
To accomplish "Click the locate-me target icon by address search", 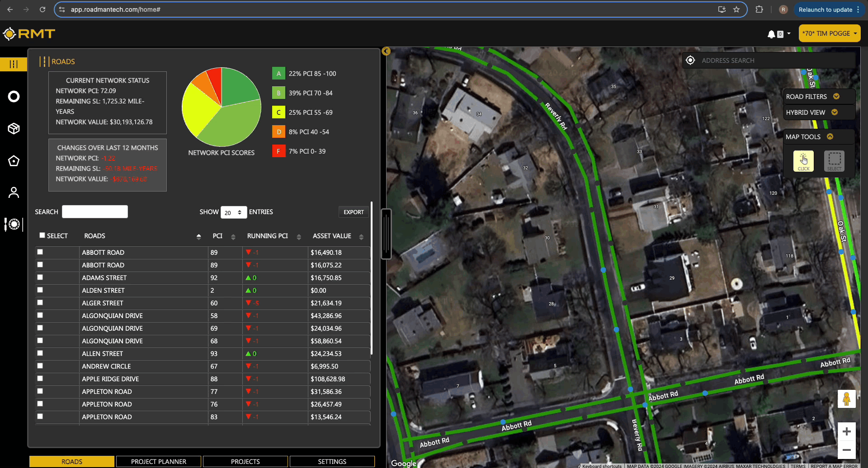I will click(690, 61).
